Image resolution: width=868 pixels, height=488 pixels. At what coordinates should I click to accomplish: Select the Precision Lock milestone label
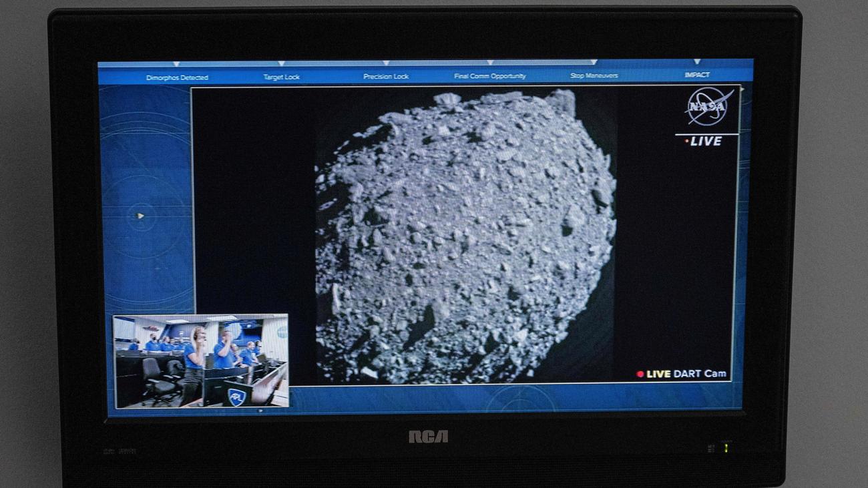coord(385,77)
